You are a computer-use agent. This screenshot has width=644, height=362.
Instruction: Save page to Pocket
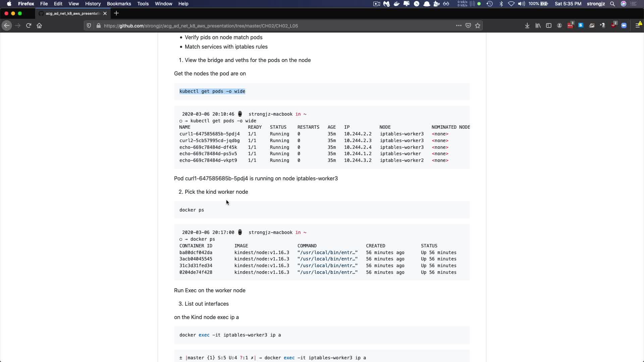point(468,25)
